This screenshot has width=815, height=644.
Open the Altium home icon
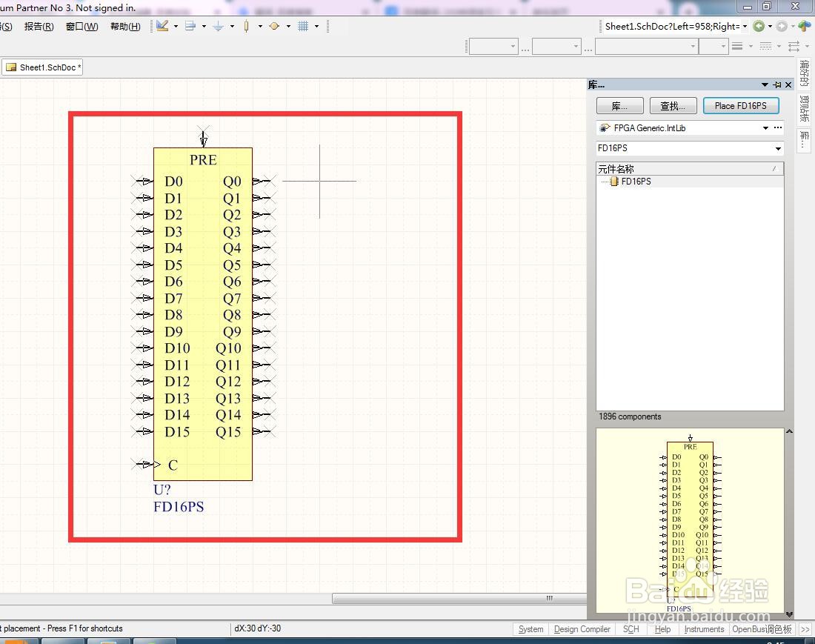click(805, 26)
